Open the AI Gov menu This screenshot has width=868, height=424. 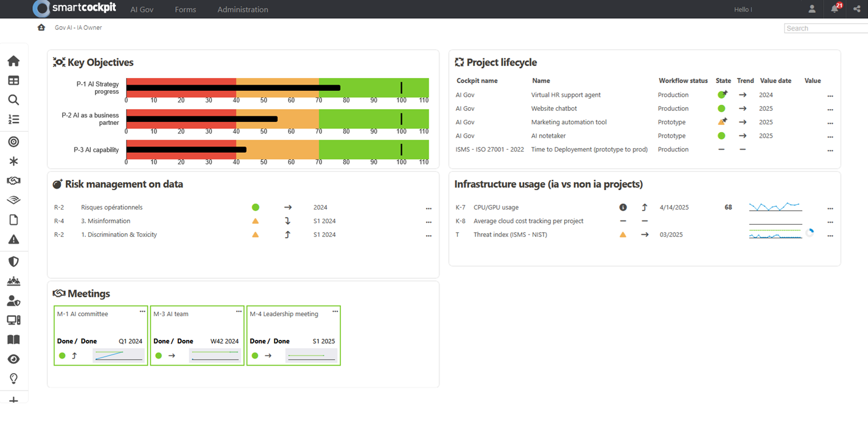(x=142, y=10)
